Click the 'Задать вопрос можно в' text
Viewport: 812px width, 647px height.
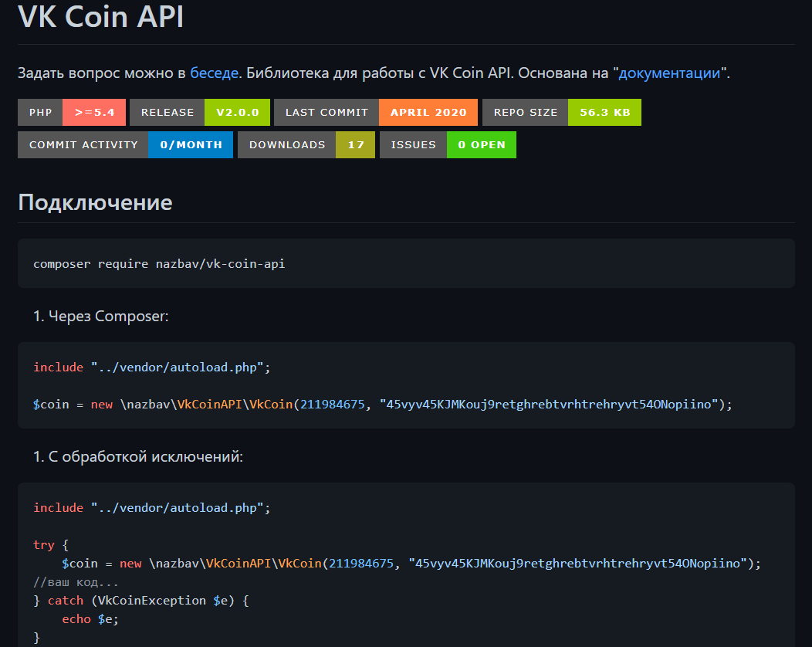tap(102, 73)
